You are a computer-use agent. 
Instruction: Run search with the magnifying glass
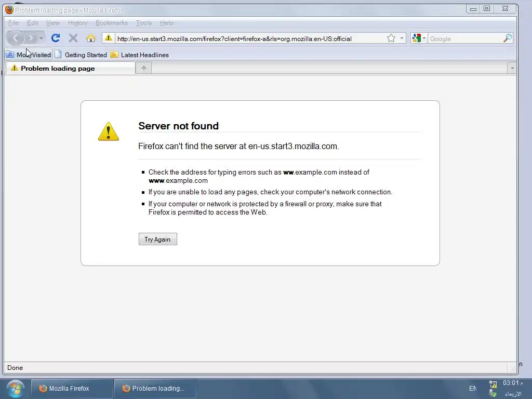(x=507, y=38)
